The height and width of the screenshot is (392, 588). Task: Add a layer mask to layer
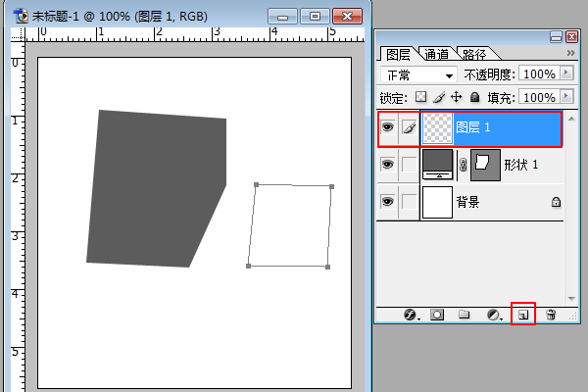pyautogui.click(x=437, y=315)
